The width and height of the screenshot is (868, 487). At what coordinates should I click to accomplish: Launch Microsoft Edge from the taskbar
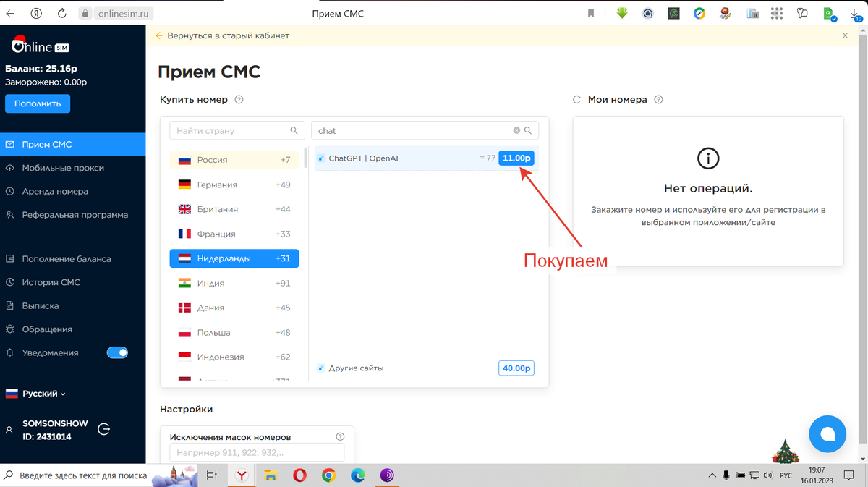(358, 475)
